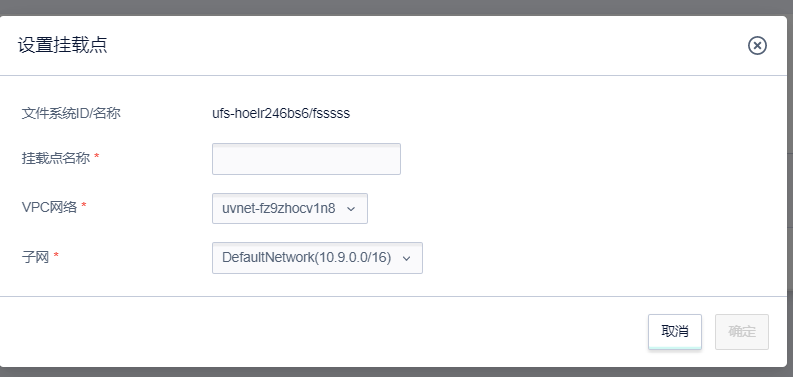Select the 挂载点名称 field label
The image size is (793, 377).
[x=56, y=158]
